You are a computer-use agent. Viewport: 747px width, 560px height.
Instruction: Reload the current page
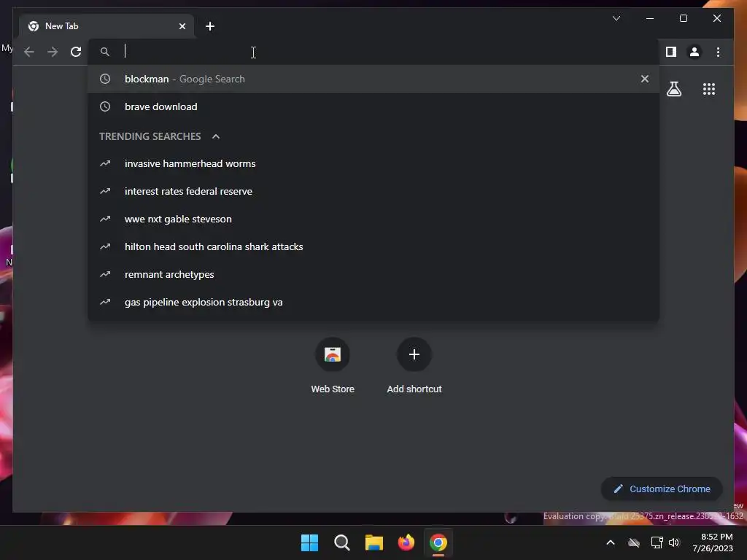coord(76,52)
